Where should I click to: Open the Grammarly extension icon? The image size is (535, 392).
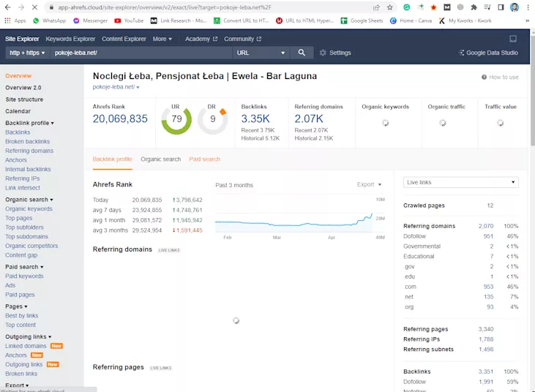406,7
